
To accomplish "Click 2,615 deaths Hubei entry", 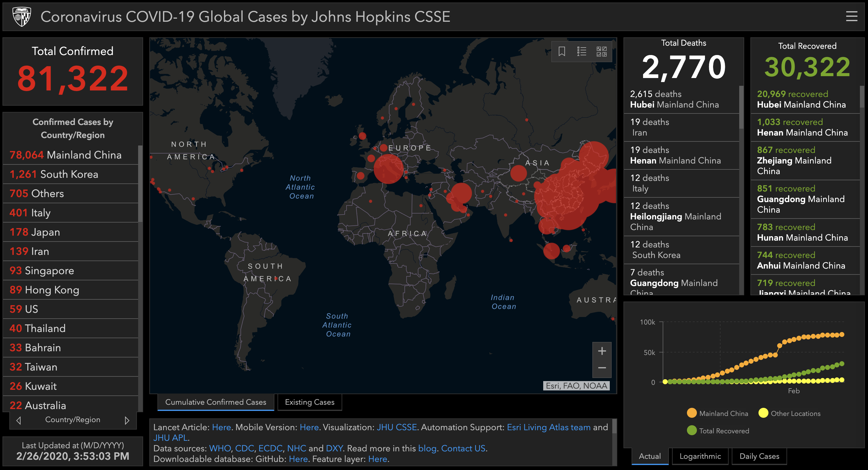I will click(681, 99).
